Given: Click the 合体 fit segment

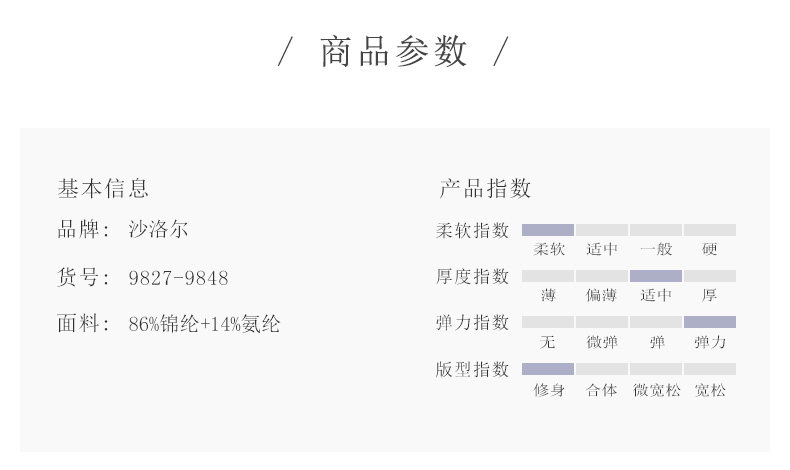Looking at the screenshot, I should coord(602,369).
